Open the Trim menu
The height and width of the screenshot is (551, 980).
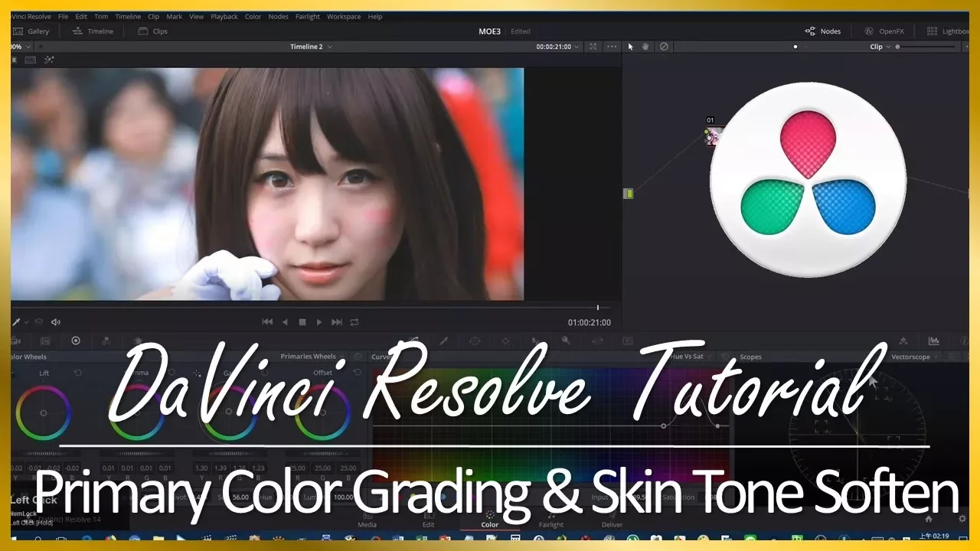pos(101,17)
